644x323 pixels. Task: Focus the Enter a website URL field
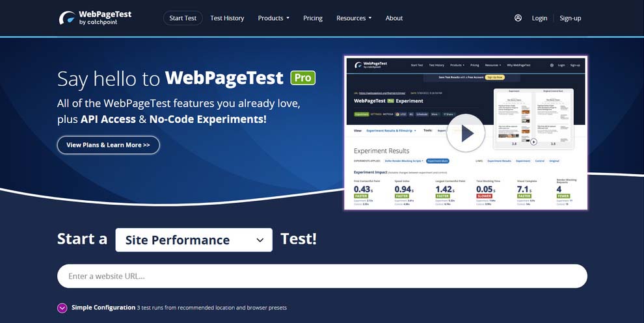(x=322, y=276)
